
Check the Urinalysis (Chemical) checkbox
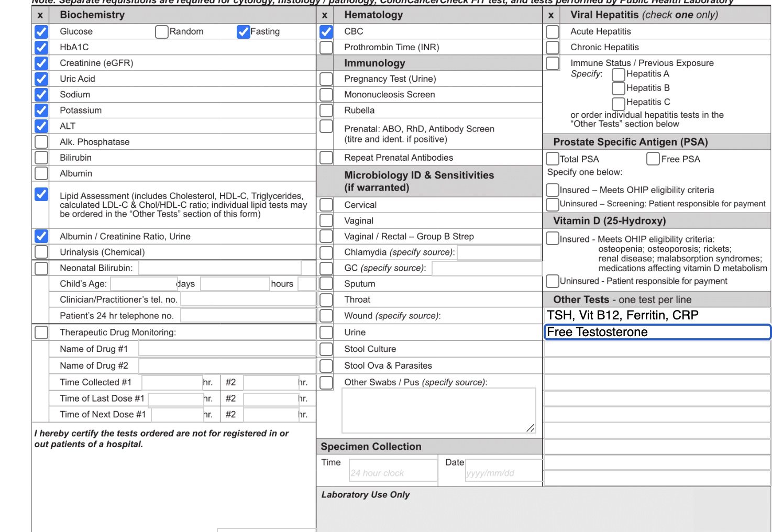tap(41, 252)
